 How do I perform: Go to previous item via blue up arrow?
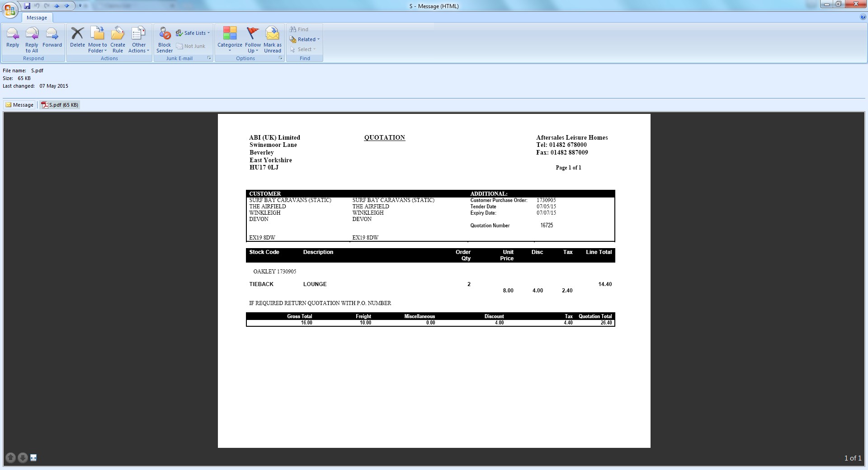[57, 6]
